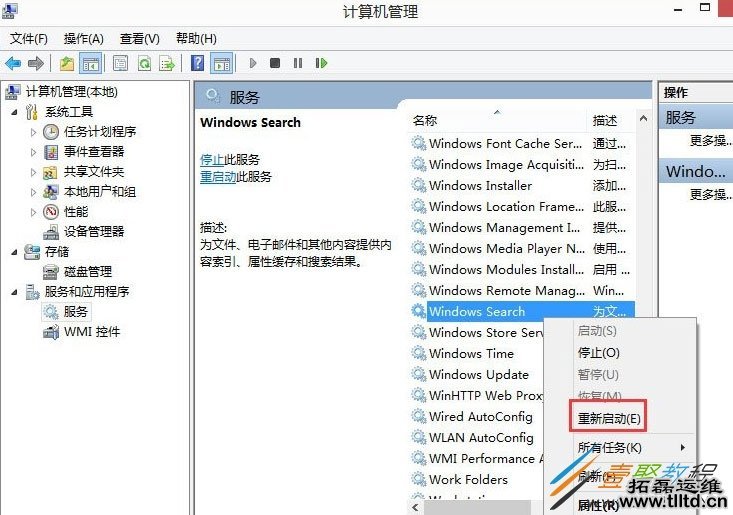Toggle the show/hide action pane icon
The height and width of the screenshot is (515, 733).
pos(222,63)
